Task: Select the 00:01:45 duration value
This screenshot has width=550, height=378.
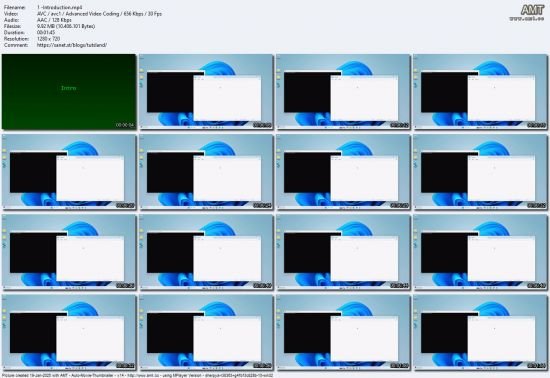Action: (x=46, y=33)
